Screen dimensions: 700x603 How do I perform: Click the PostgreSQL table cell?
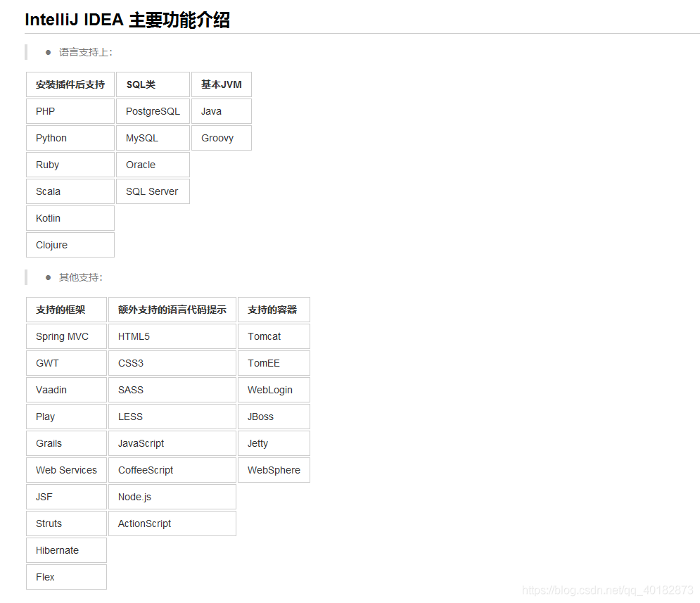(153, 111)
